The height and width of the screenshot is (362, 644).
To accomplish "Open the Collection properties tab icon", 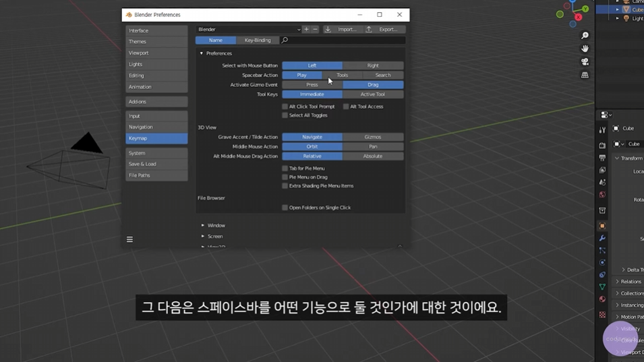I will coord(602,210).
